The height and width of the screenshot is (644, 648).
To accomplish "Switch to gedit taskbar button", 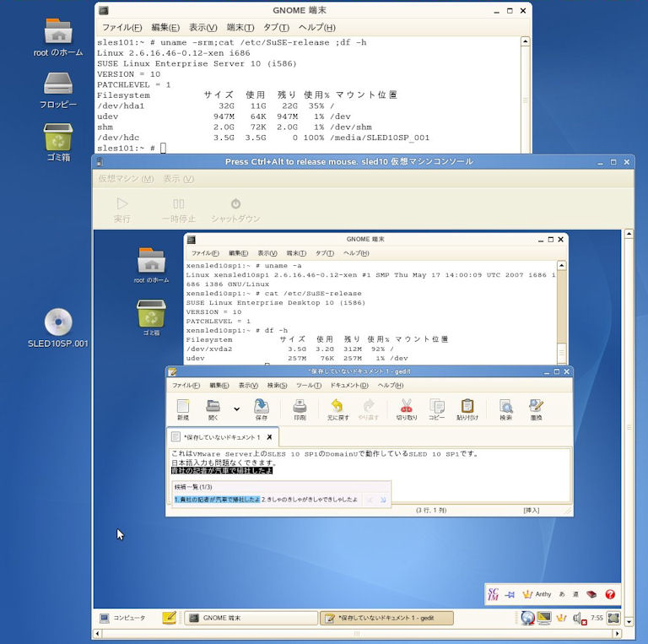I will 386,618.
